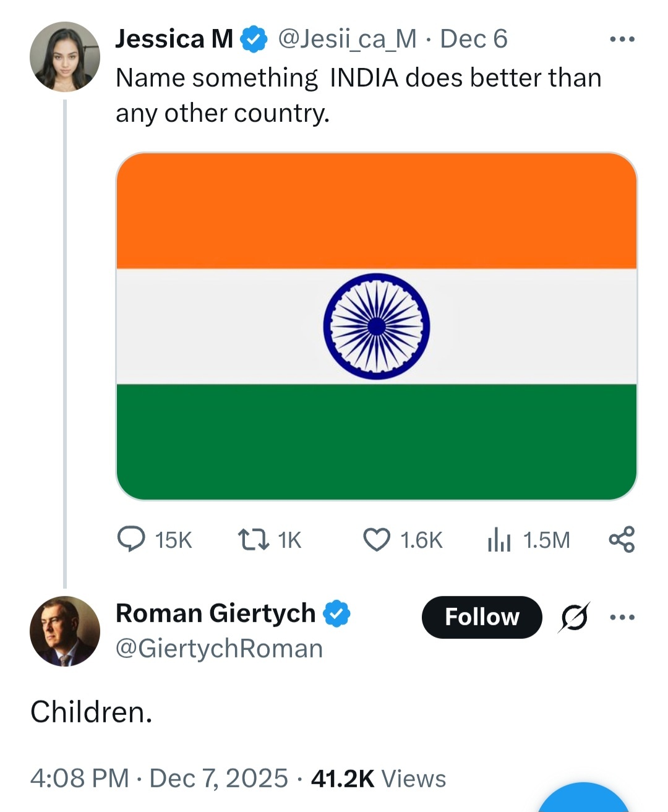Click the Roman Giertych display name

pyautogui.click(x=215, y=613)
